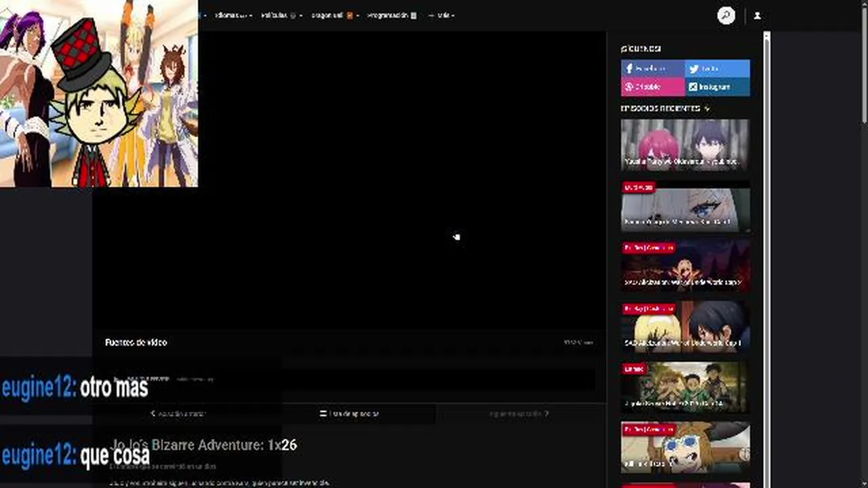Open second recent episode thumbnail with blue eye
868x488 pixels.
[x=685, y=205]
